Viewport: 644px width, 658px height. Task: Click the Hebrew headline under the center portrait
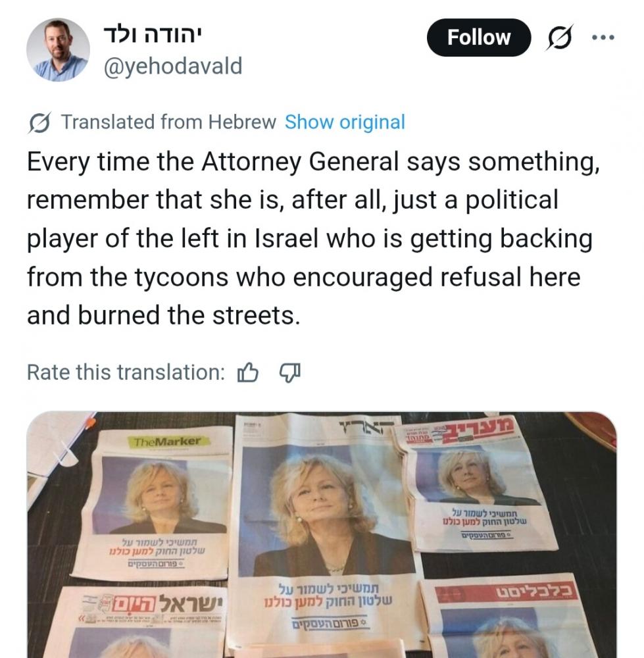pyautogui.click(x=328, y=596)
